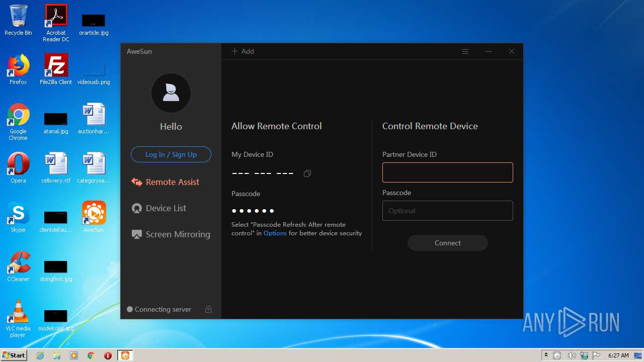Open the AweSun hamburger menu
The image size is (644, 362).
(x=465, y=51)
